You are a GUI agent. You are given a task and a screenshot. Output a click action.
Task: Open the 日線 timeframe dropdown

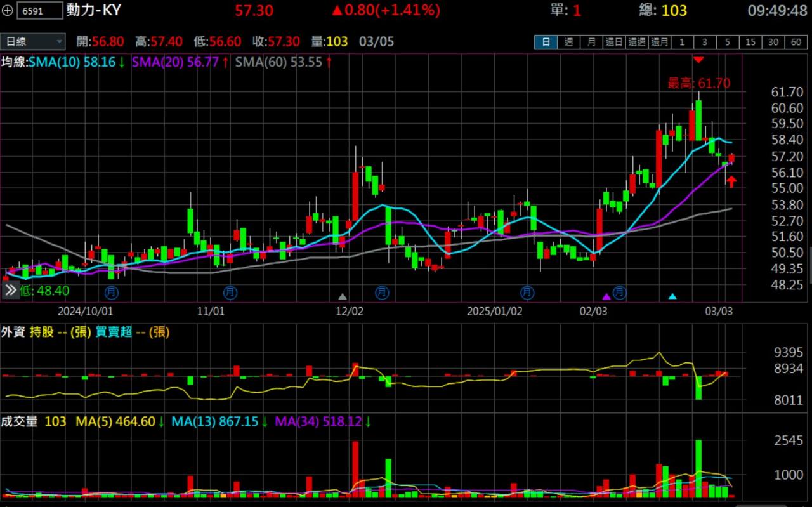33,42
